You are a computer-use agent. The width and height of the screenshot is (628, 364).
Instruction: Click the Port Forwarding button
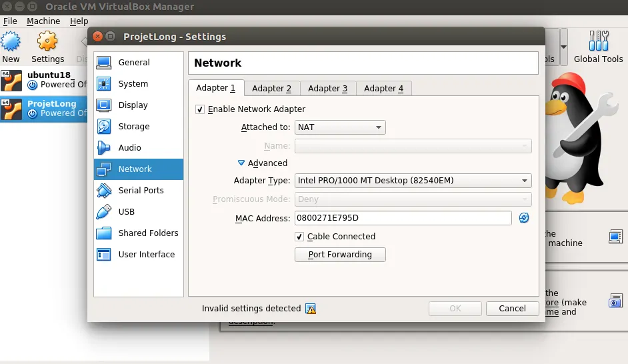pos(340,255)
